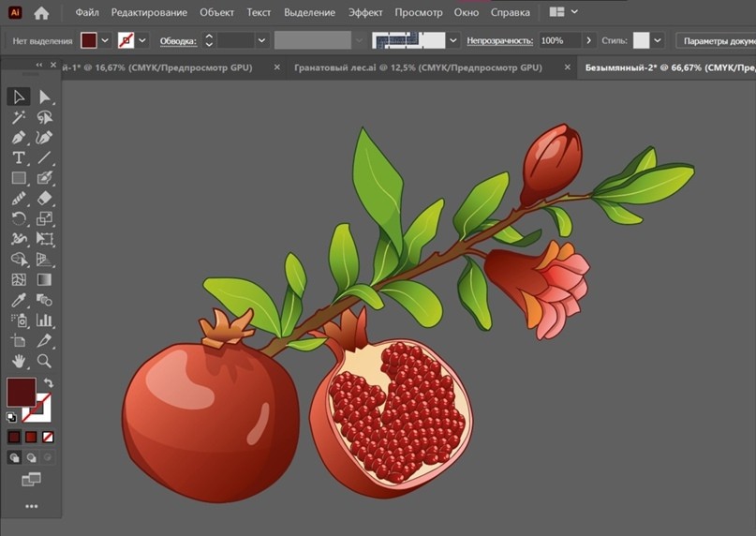Open the Эффект menu
The image size is (756, 536).
pos(365,12)
